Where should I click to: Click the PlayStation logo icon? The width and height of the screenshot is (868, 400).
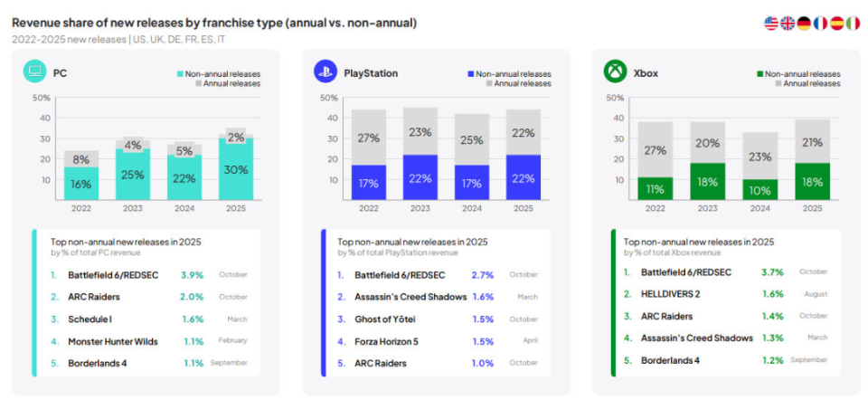tap(325, 71)
